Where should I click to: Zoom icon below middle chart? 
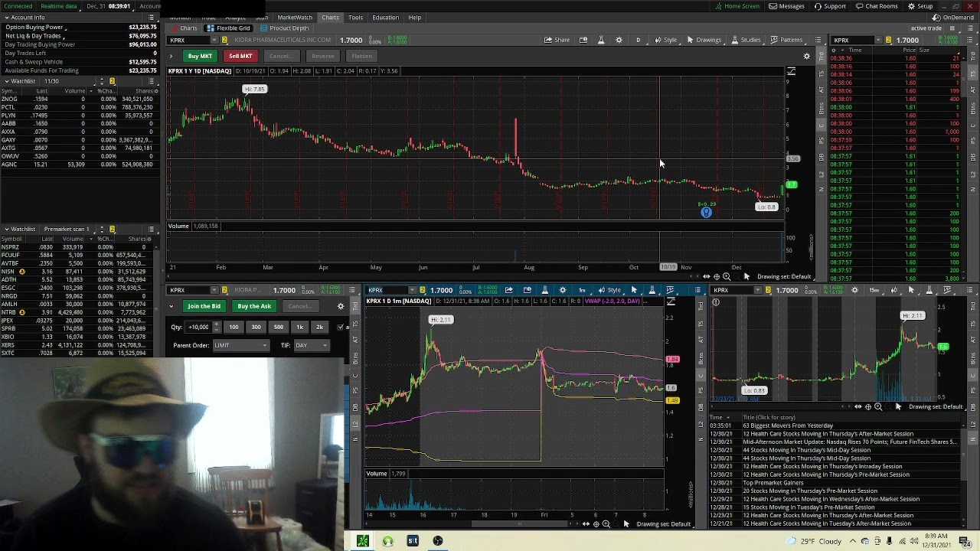606,524
